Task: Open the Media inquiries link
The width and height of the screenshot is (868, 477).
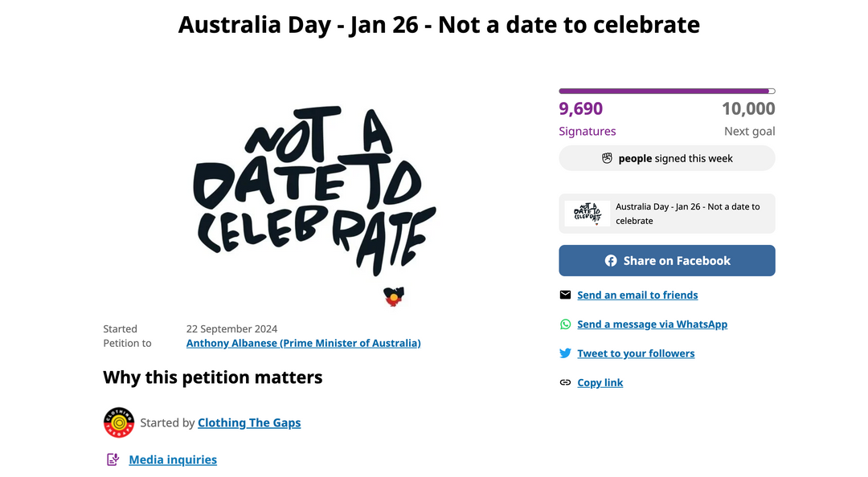Action: pyautogui.click(x=173, y=459)
